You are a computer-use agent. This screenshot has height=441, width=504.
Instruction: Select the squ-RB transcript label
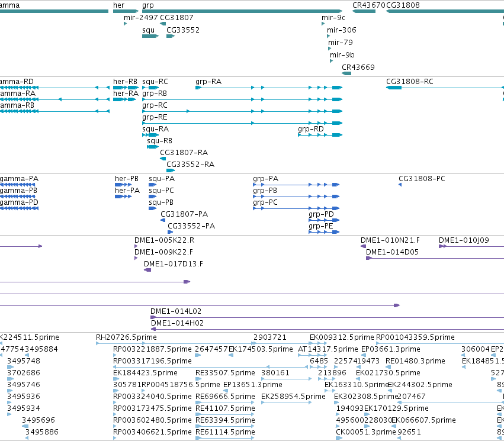point(160,141)
